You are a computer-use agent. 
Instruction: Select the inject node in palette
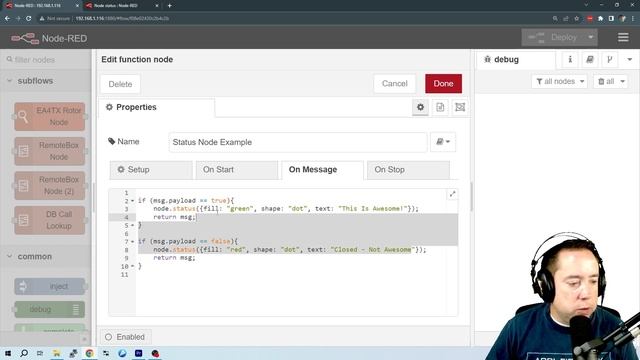[x=50, y=287]
